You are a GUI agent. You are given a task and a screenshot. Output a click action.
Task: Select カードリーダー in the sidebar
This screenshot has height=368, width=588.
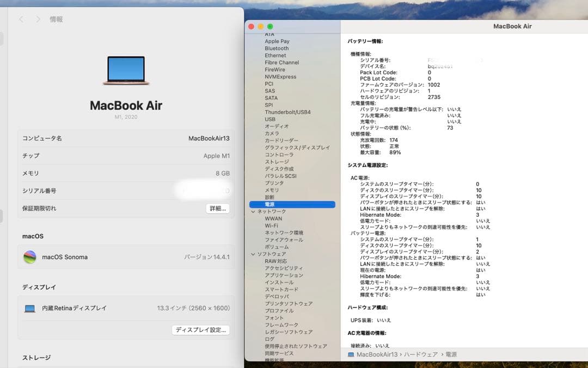coord(281,140)
